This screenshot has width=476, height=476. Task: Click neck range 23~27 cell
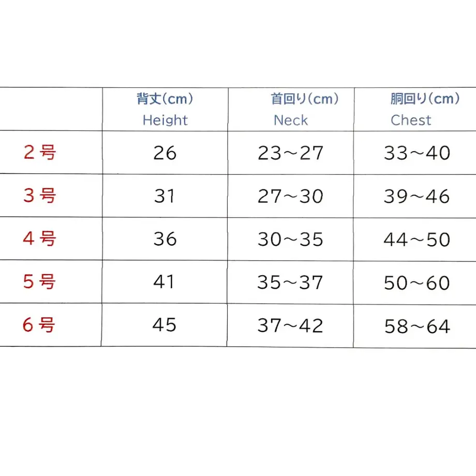291,153
